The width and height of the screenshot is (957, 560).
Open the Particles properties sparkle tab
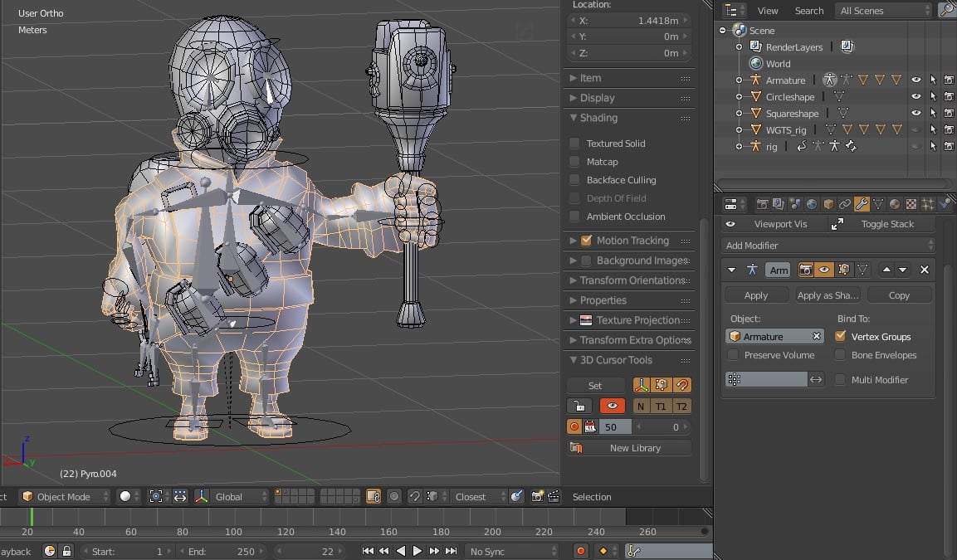tap(928, 204)
